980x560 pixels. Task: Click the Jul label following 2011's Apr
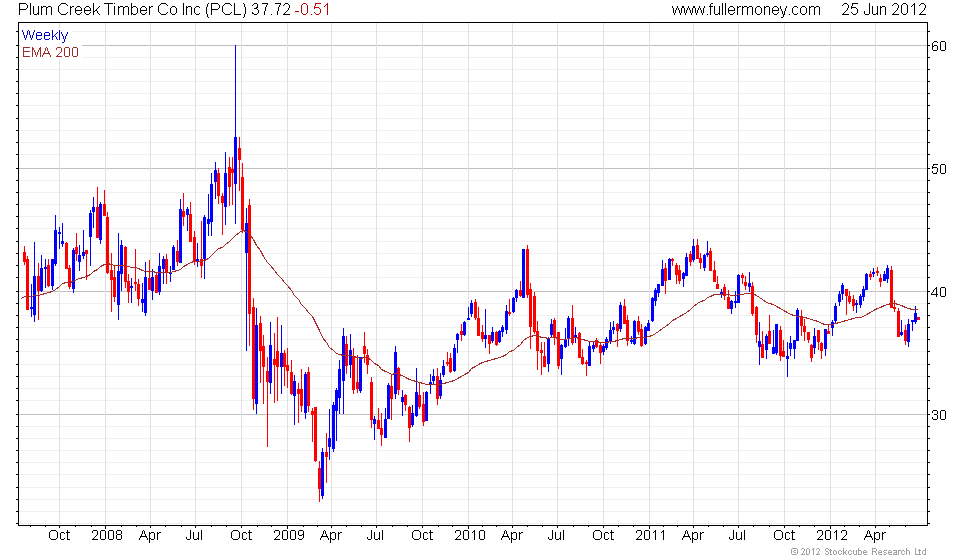(738, 535)
